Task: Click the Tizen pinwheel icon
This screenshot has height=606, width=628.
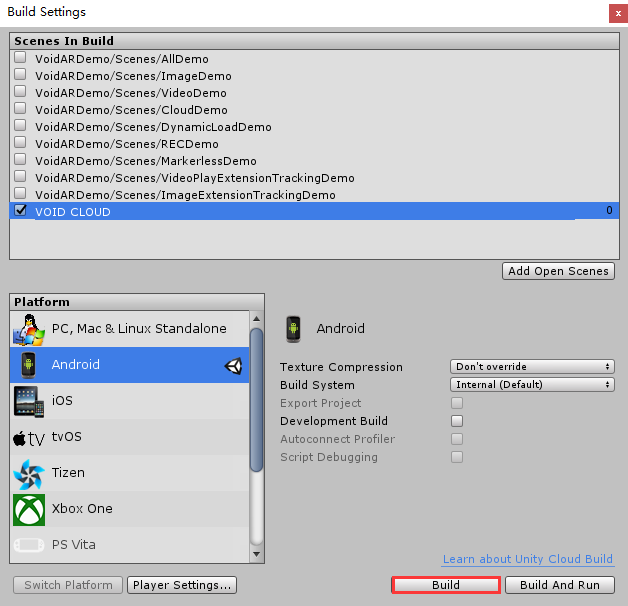Action: point(29,474)
